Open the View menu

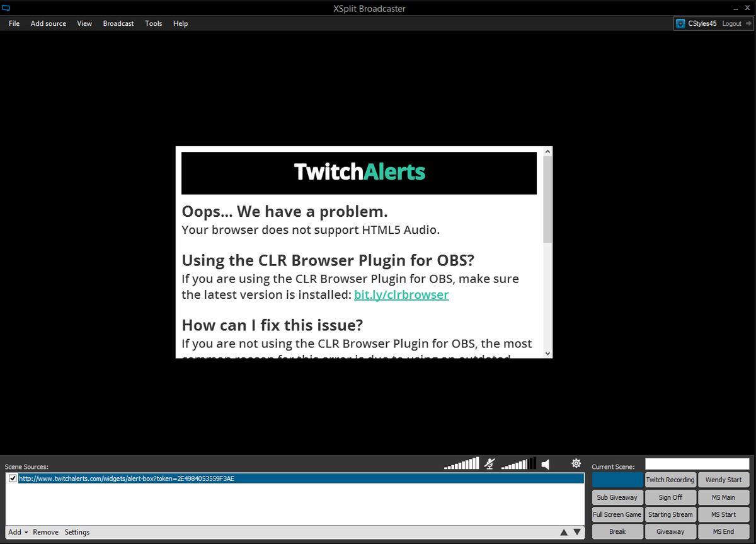pyautogui.click(x=84, y=23)
